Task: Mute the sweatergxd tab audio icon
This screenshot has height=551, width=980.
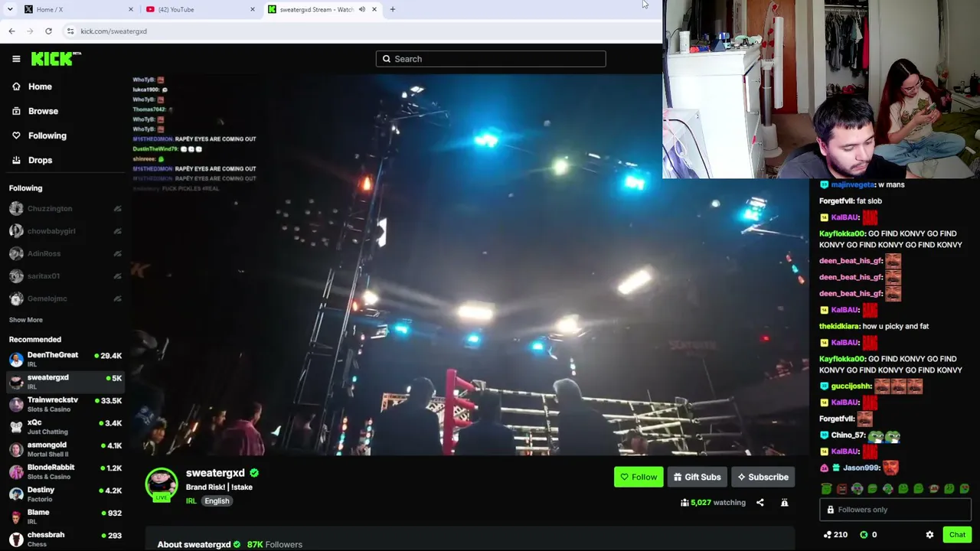Action: [361, 9]
